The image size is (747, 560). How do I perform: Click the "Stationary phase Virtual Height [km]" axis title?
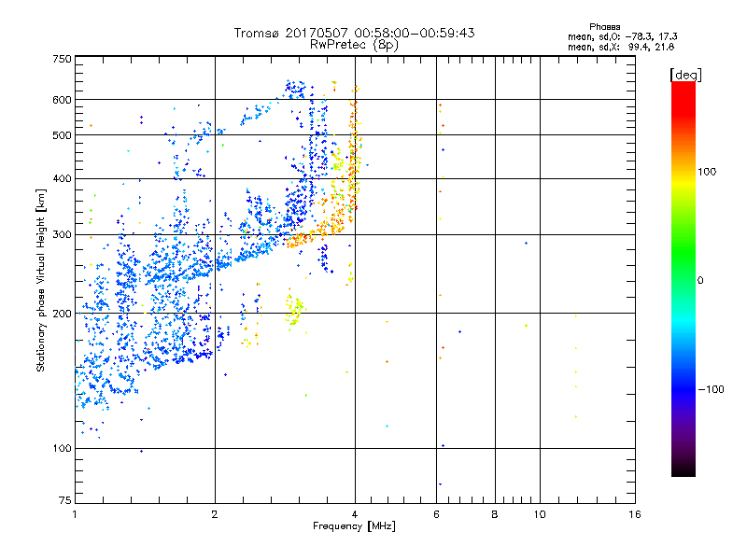point(41,280)
